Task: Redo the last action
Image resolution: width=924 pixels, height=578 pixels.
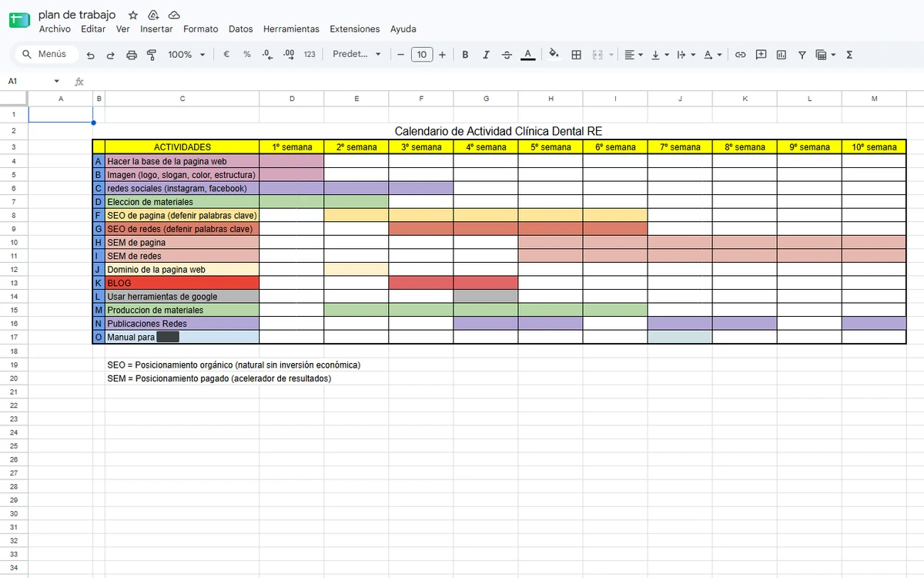Action: pyautogui.click(x=110, y=55)
